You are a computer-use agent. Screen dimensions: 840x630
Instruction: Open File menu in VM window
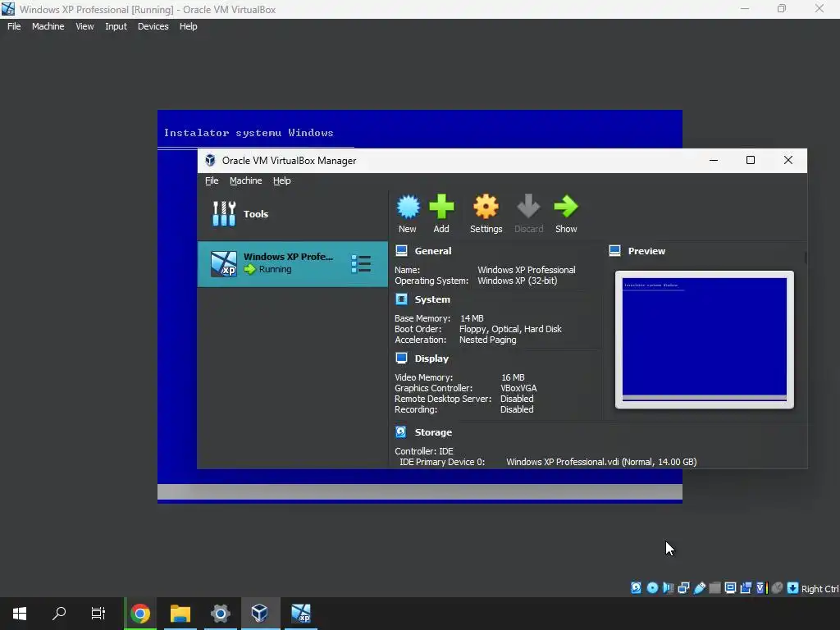point(14,26)
